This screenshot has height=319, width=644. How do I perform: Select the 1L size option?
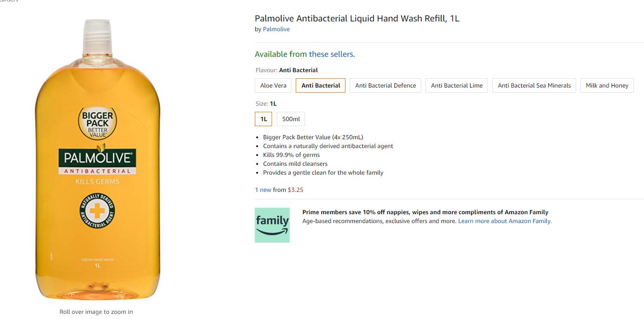click(264, 119)
